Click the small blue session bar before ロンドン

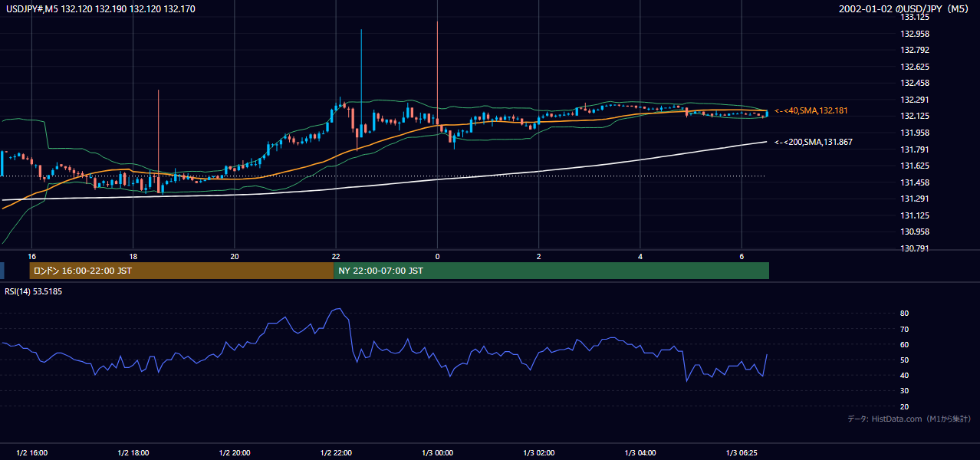click(2, 271)
